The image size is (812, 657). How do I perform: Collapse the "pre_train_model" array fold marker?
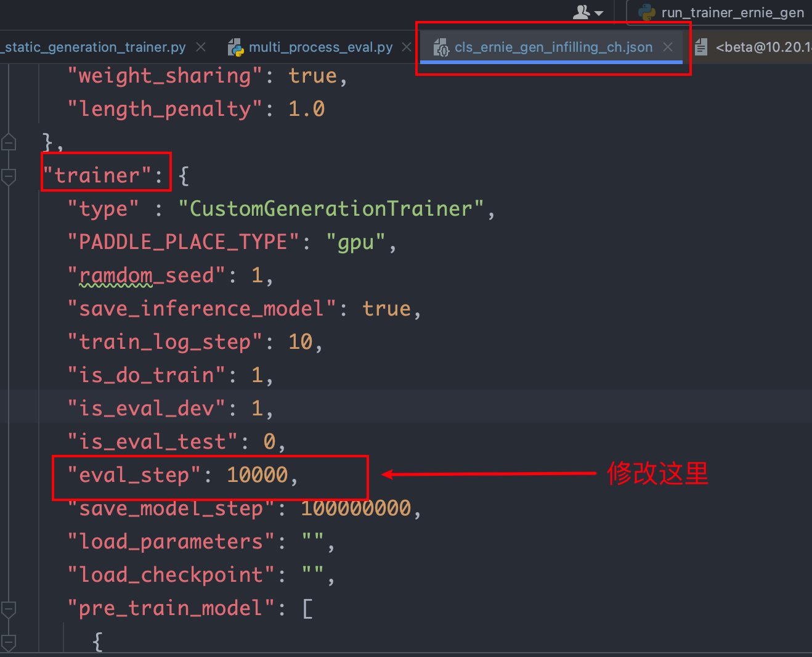[9, 609]
